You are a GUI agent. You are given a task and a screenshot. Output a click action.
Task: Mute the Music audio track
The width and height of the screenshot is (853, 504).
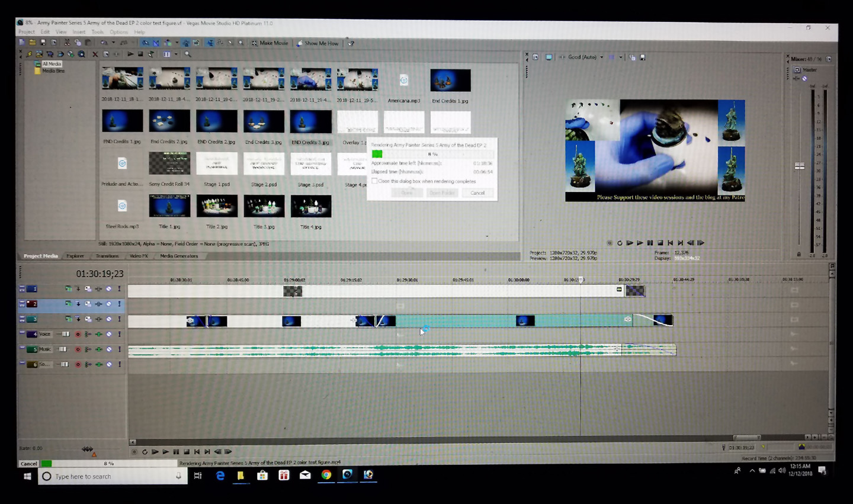tap(109, 349)
